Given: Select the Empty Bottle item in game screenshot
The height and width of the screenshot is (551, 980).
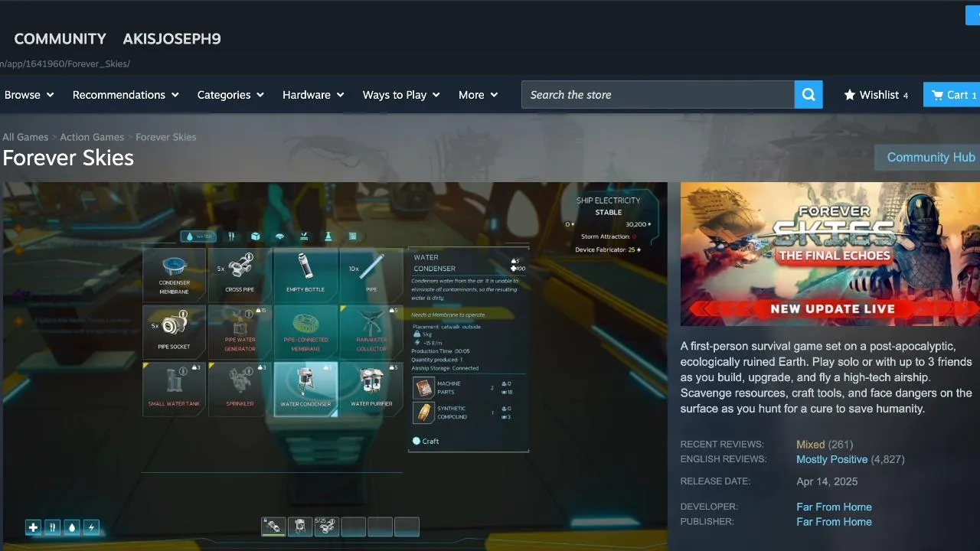Looking at the screenshot, I should 305,275.
